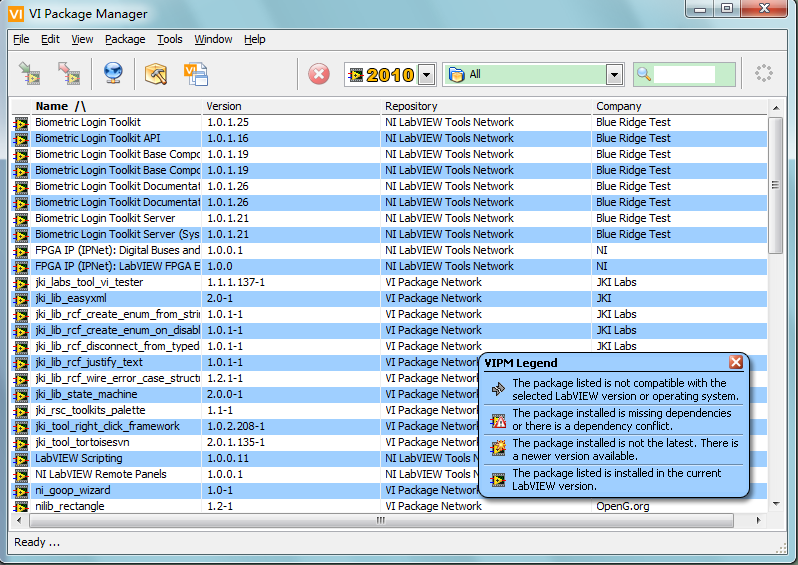Select the jki_lib_rcf_justify_text package name
This screenshot has height=565, width=798.
pyautogui.click(x=89, y=363)
